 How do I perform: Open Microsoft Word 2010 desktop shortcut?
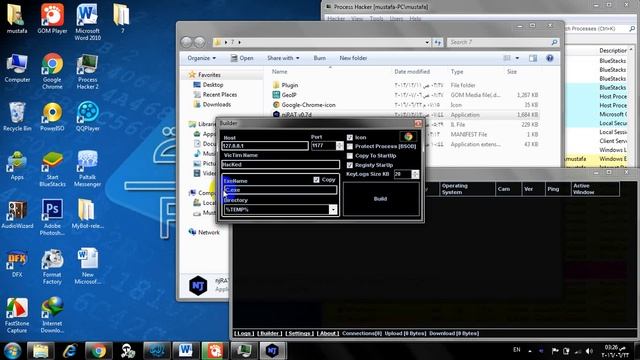pos(87,22)
